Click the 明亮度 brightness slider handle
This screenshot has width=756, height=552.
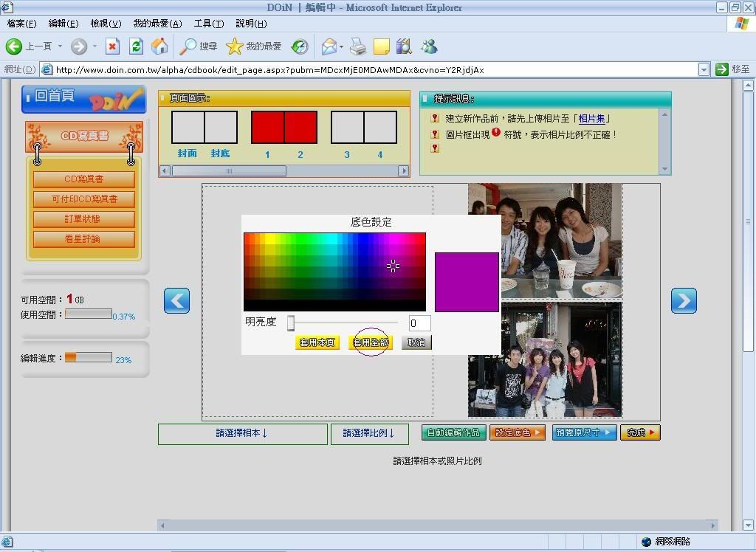(x=291, y=322)
